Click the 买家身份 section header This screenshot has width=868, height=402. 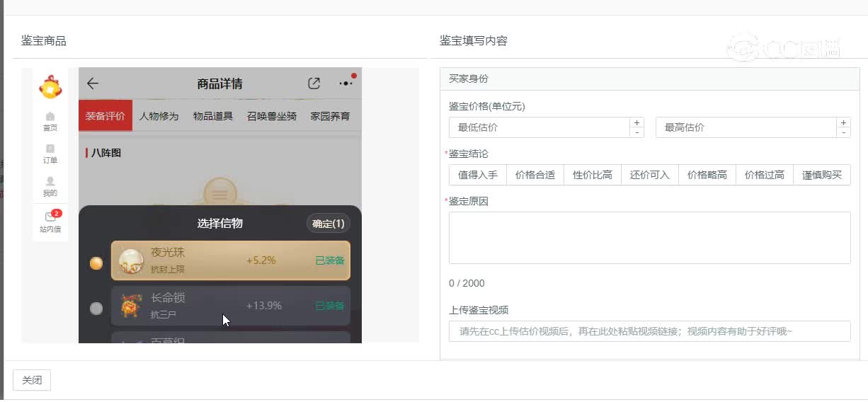tap(650, 79)
